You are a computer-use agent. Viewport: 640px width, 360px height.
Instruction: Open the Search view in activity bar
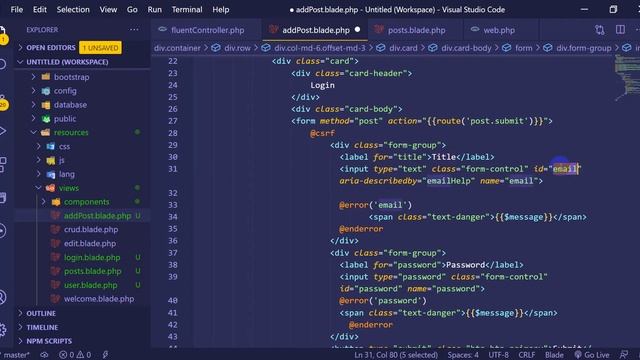[x=2, y=64]
